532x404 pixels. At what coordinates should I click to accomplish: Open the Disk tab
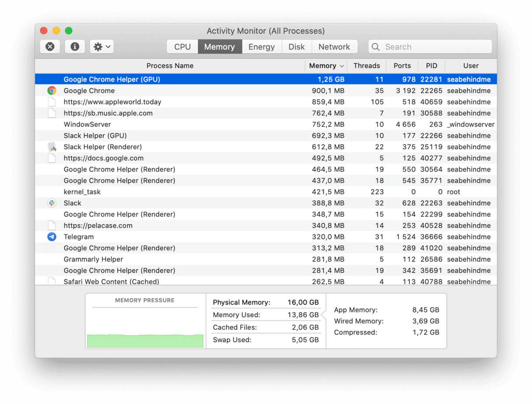tap(296, 47)
